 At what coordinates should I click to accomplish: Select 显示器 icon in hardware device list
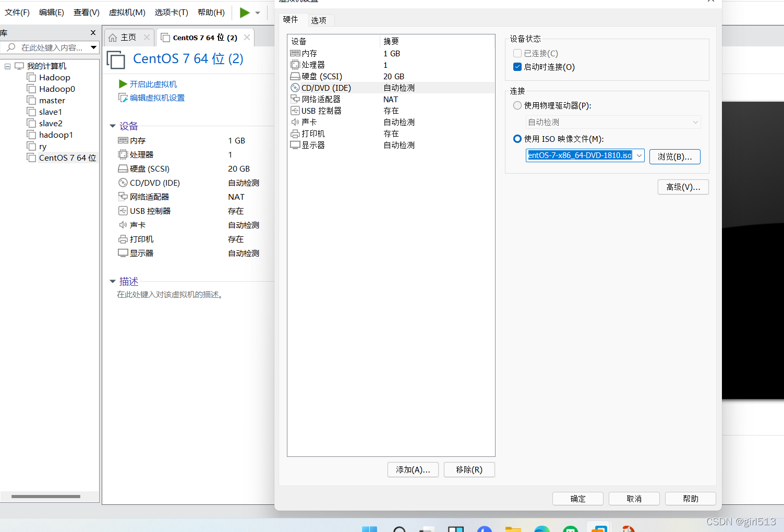coord(295,145)
